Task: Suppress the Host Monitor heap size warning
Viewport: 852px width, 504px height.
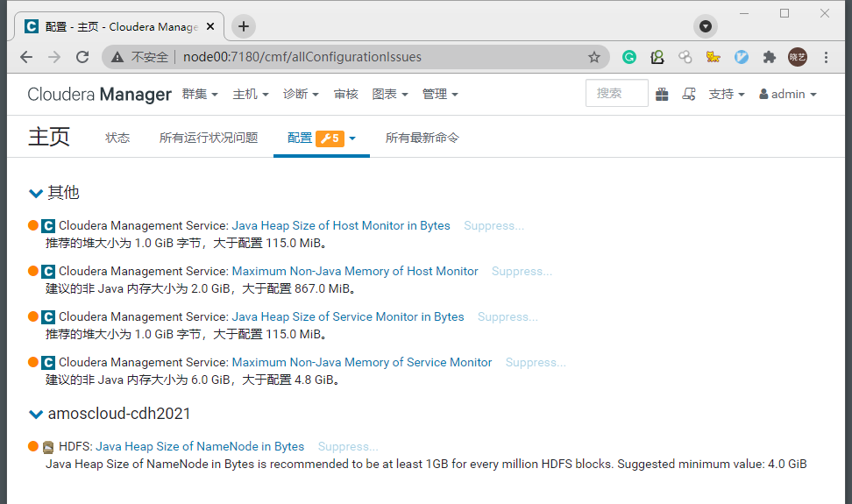Action: [493, 225]
